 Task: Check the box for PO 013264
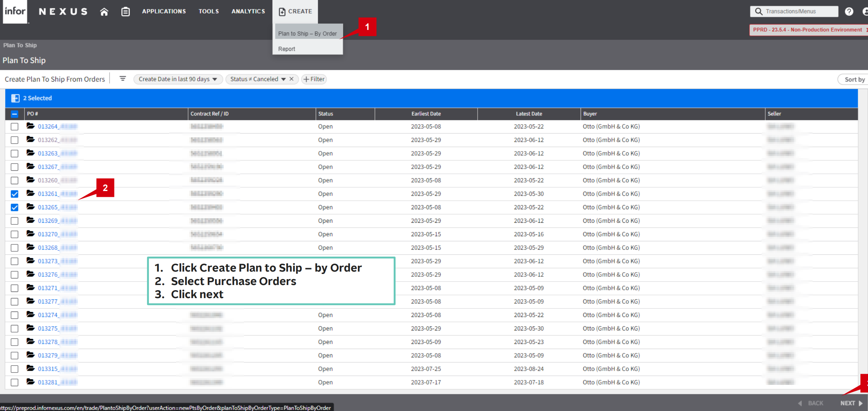[14, 127]
